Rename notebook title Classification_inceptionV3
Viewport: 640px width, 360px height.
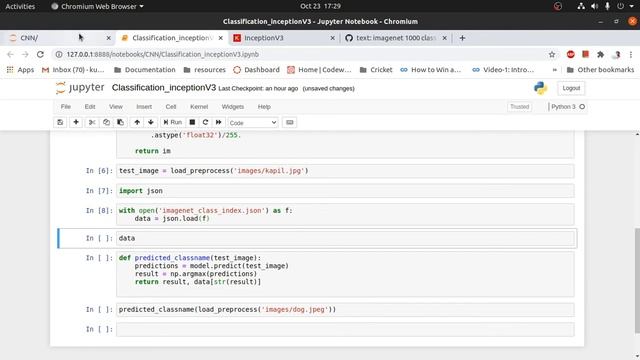tap(164, 88)
